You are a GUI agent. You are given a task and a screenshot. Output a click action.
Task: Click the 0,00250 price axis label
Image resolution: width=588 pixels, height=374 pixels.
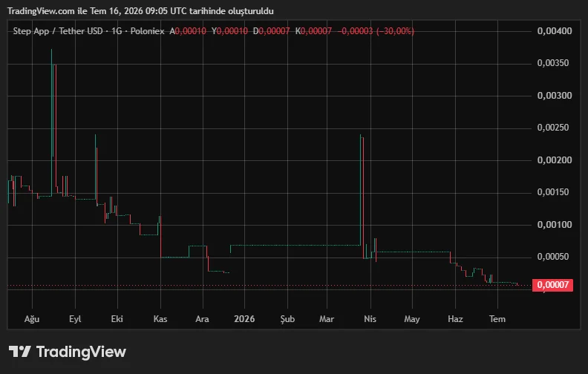coord(553,128)
